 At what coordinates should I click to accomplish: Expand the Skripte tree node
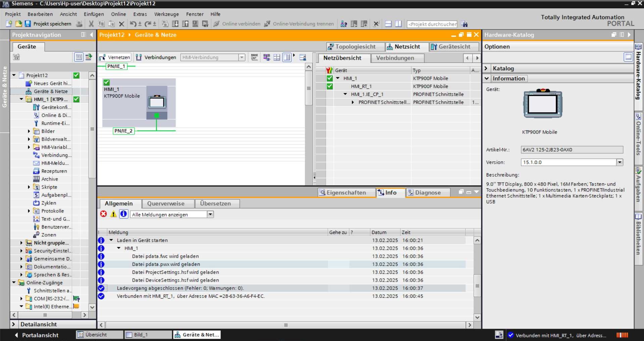point(29,187)
